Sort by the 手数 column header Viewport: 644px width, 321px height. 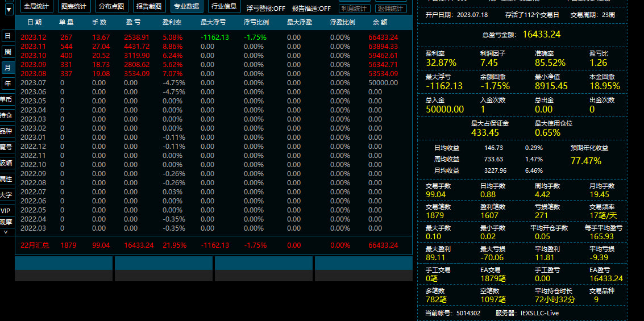(x=99, y=23)
